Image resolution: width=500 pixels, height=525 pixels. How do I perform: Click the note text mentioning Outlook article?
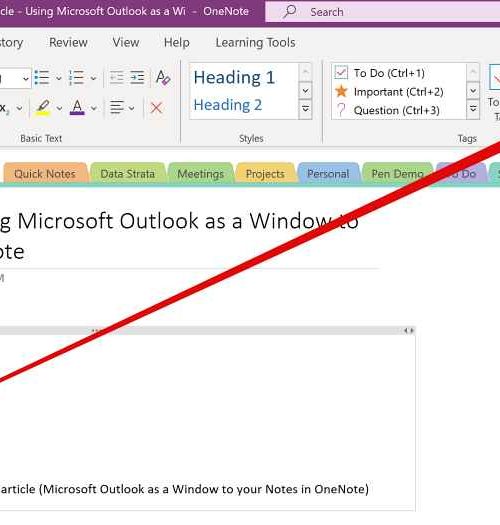coord(184,489)
